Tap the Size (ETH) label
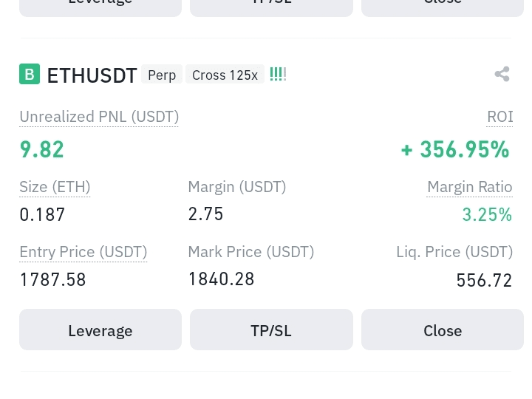The height and width of the screenshot is (399, 532). 55,187
